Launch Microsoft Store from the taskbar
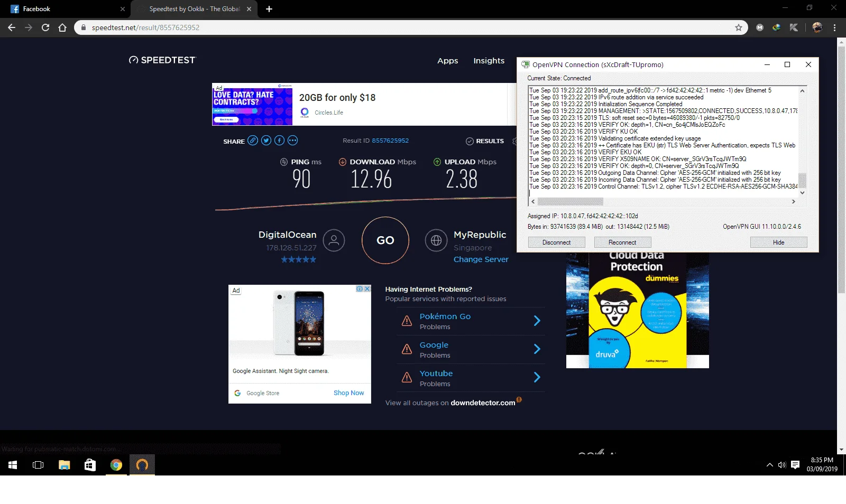 click(x=90, y=465)
